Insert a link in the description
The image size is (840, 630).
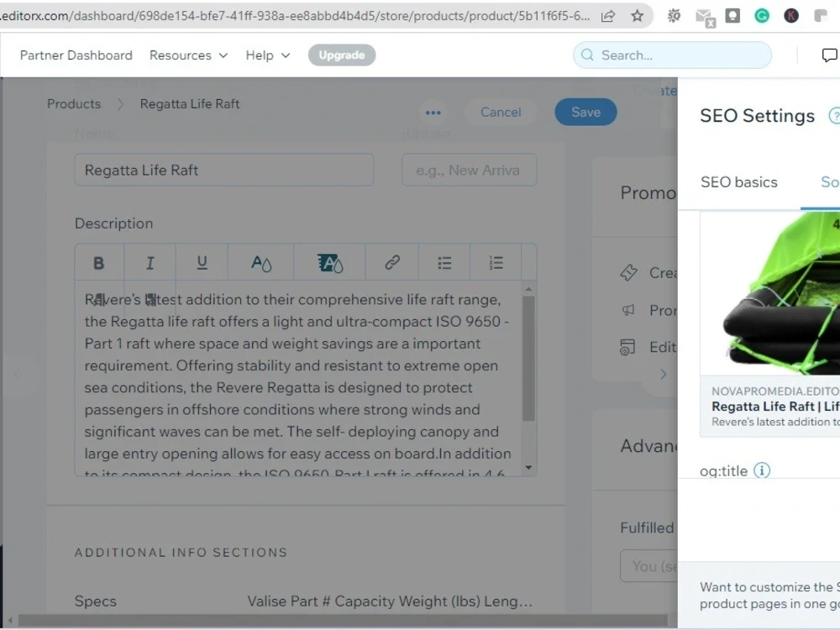(392, 262)
